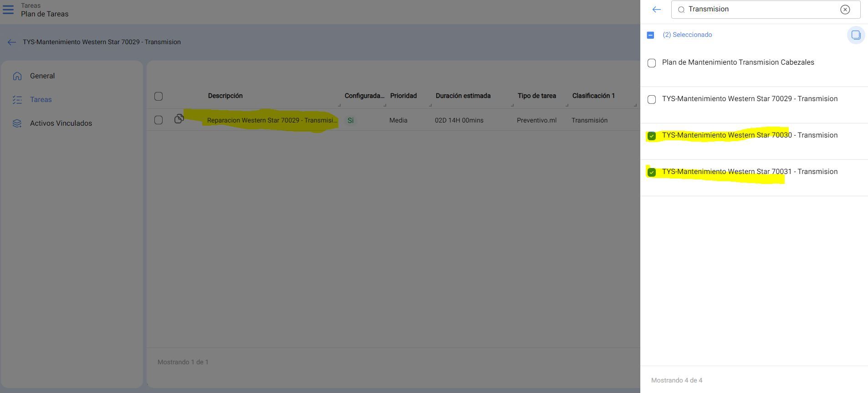Select the Reparacion Western Star row checkbox
This screenshot has width=868, height=393.
click(x=158, y=120)
